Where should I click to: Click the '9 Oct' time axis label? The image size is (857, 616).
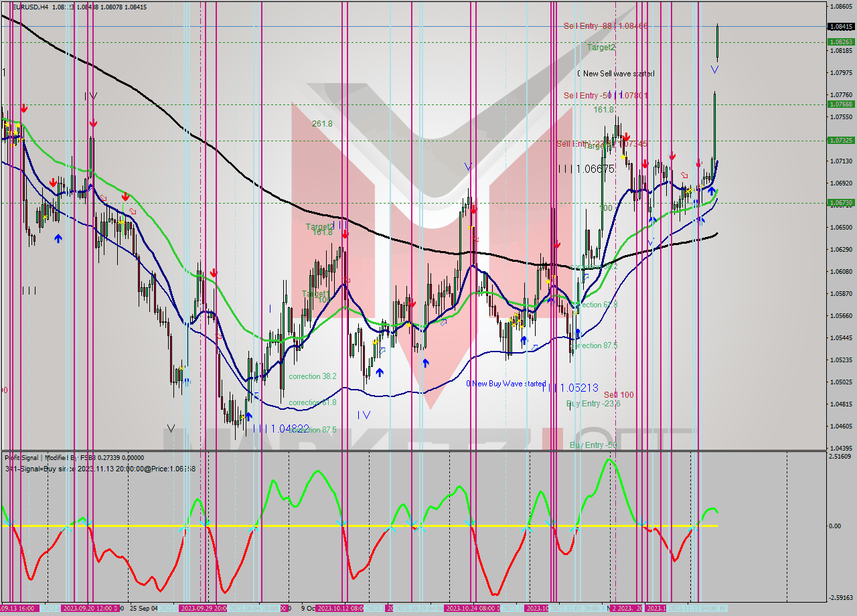307,609
